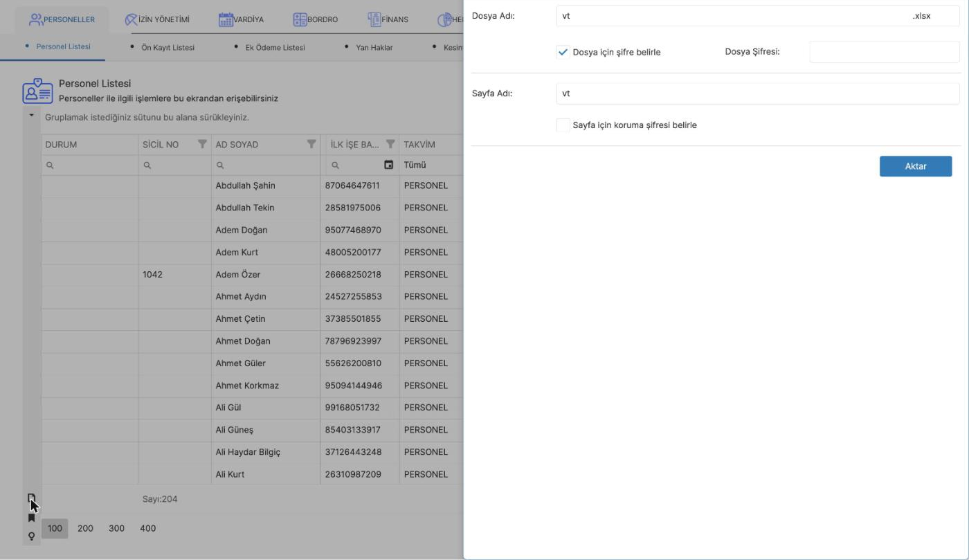The width and height of the screenshot is (969, 560).
Task: Open calendar picker in date filter cell
Action: (x=388, y=165)
